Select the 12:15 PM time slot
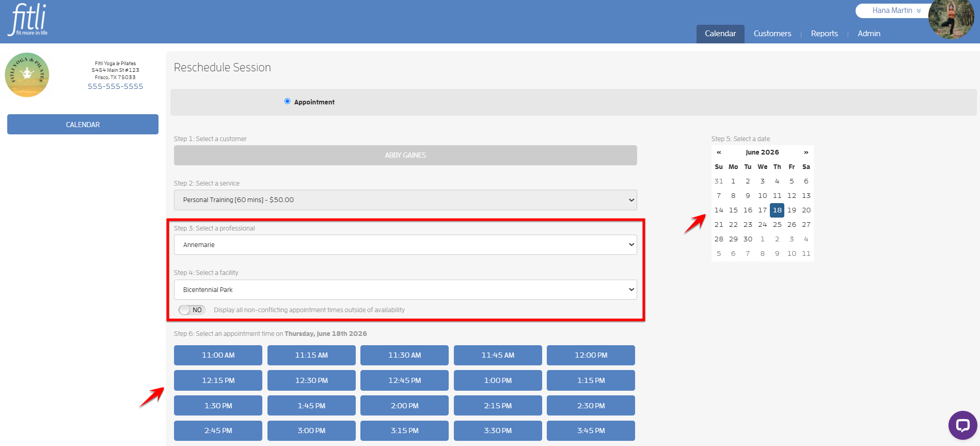Image resolution: width=980 pixels, height=446 pixels. (x=218, y=380)
